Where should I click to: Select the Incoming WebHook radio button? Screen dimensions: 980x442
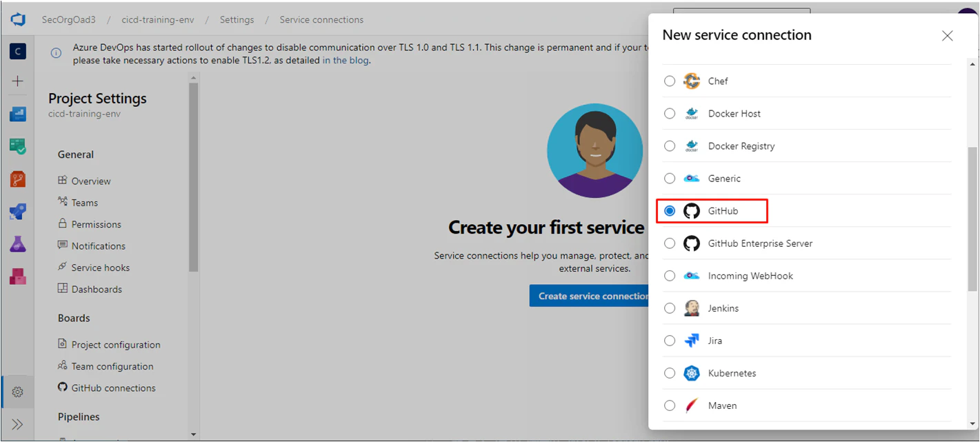[670, 276]
